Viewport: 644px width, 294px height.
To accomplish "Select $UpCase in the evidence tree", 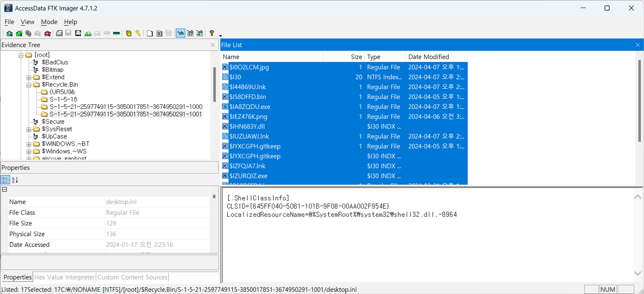I will pos(54,136).
